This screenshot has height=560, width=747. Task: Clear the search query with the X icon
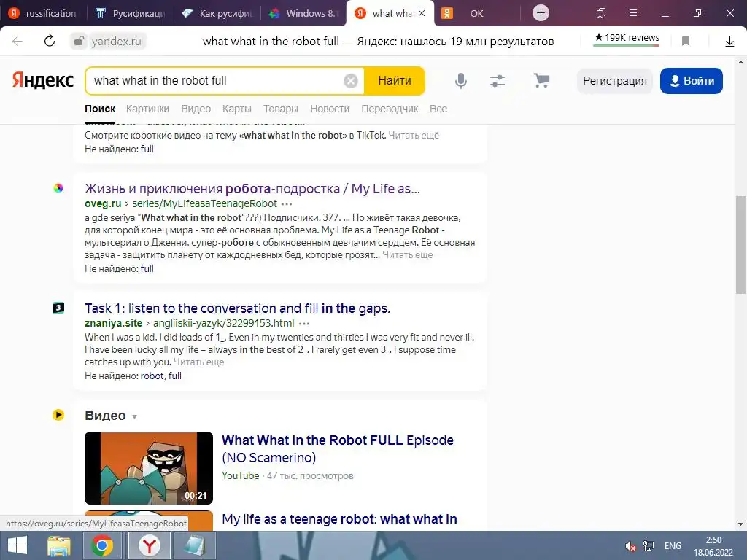[351, 81]
